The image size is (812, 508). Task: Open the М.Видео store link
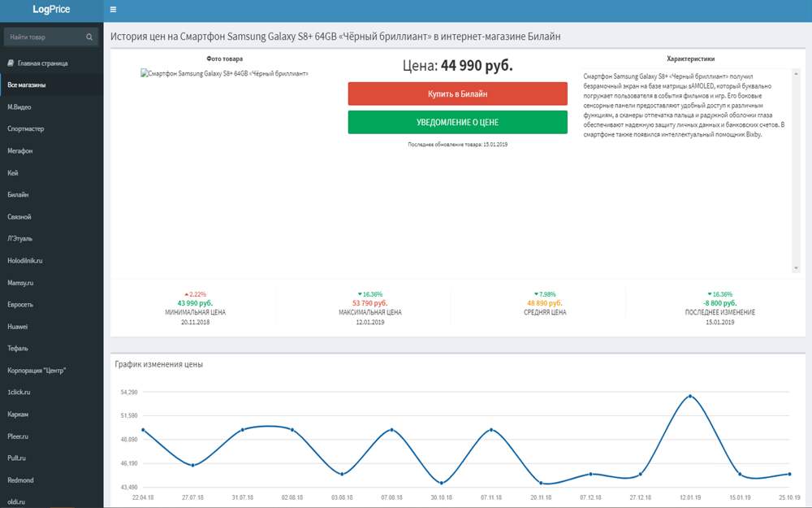coord(19,106)
